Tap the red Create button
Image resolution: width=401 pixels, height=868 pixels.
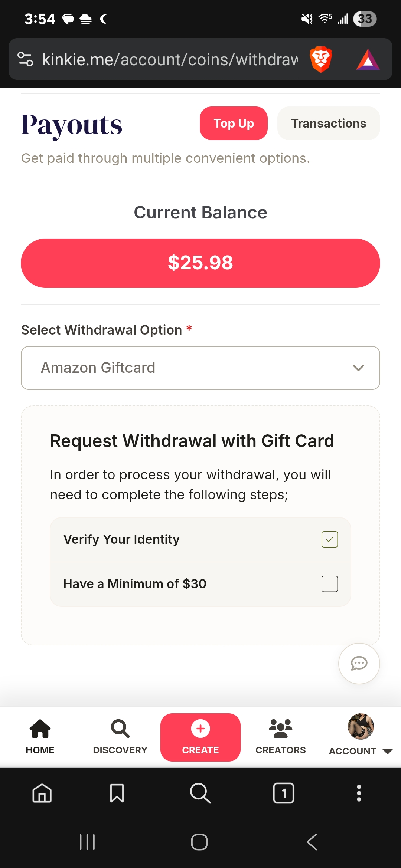click(200, 737)
